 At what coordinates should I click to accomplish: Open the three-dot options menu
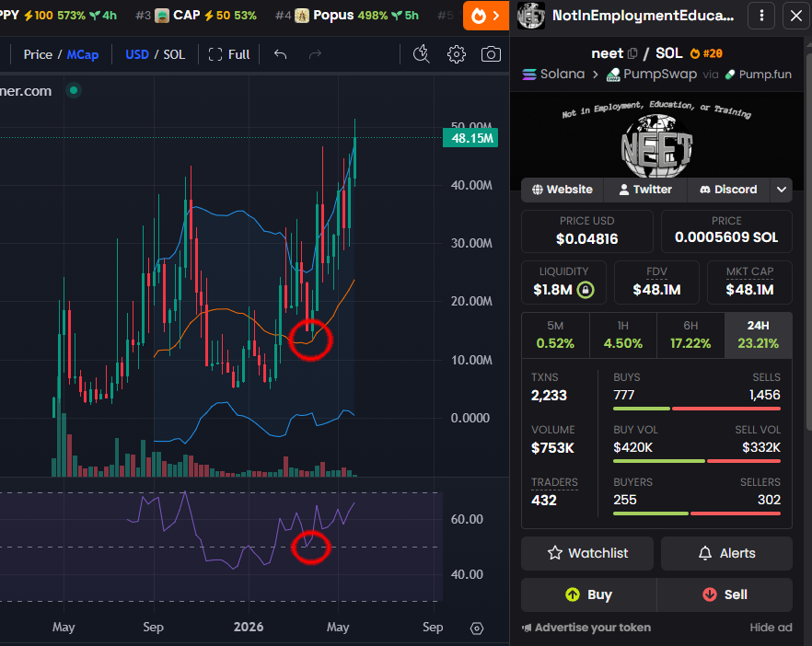pyautogui.click(x=761, y=16)
